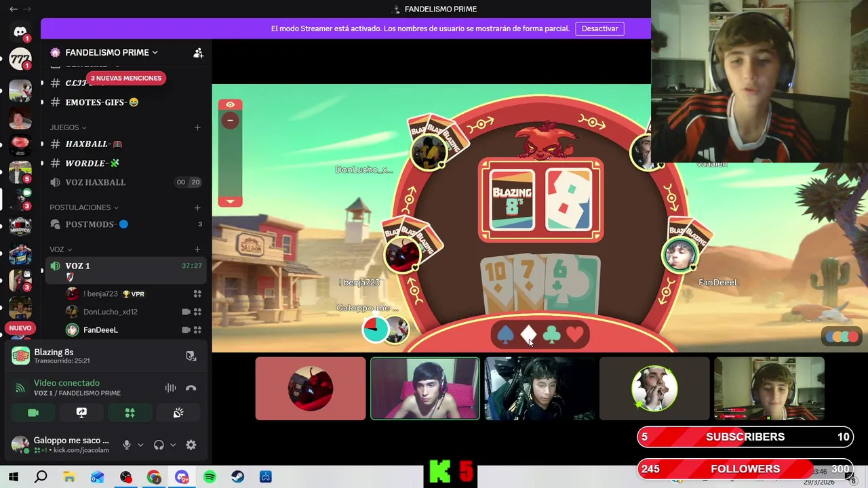Open Windows taskbar search
Image resolution: width=868 pixels, height=488 pixels.
(x=41, y=477)
